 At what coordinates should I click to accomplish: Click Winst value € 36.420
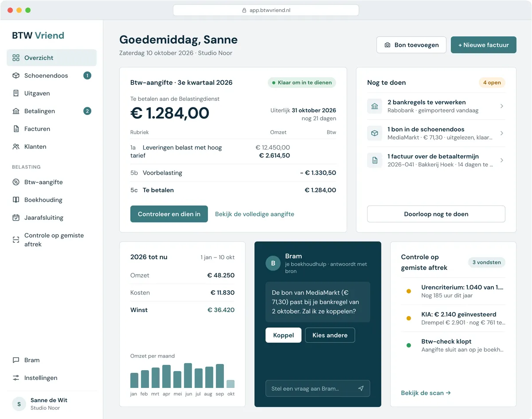221,310
